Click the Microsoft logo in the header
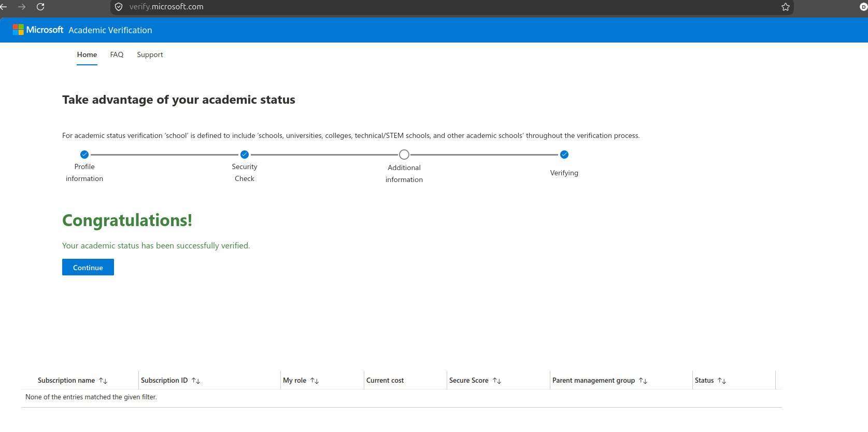868x432 pixels. [38, 30]
